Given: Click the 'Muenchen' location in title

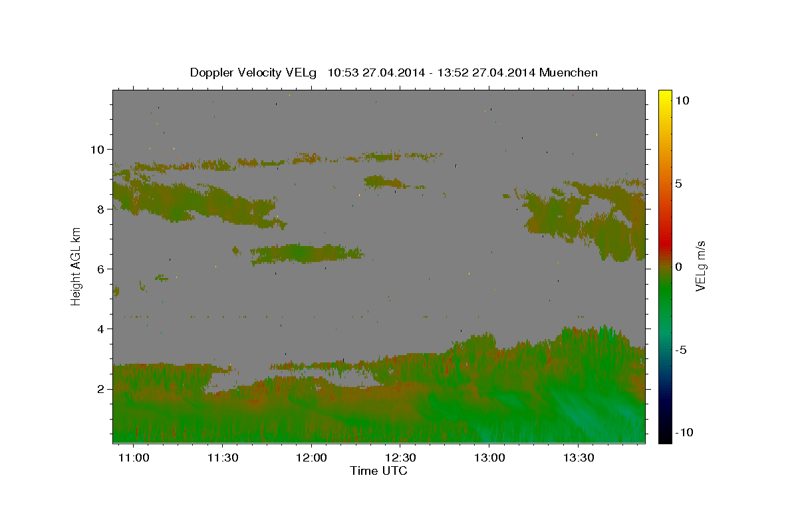Looking at the screenshot, I should [x=569, y=72].
